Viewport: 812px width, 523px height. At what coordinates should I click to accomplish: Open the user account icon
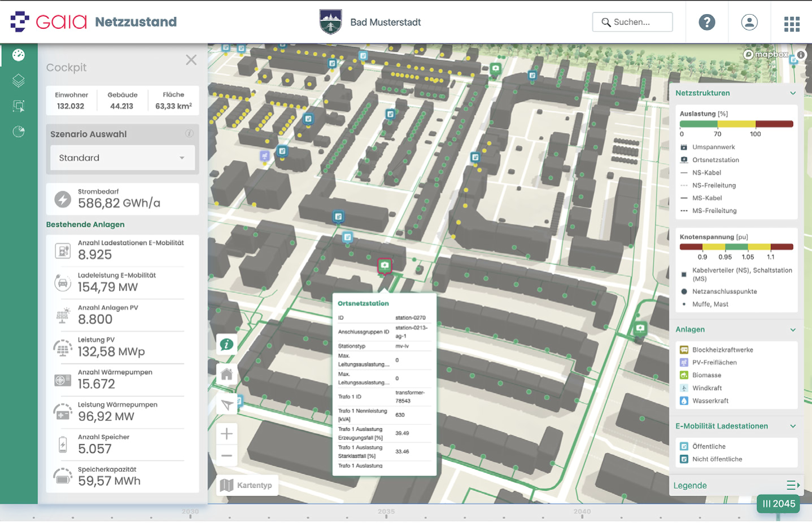749,22
